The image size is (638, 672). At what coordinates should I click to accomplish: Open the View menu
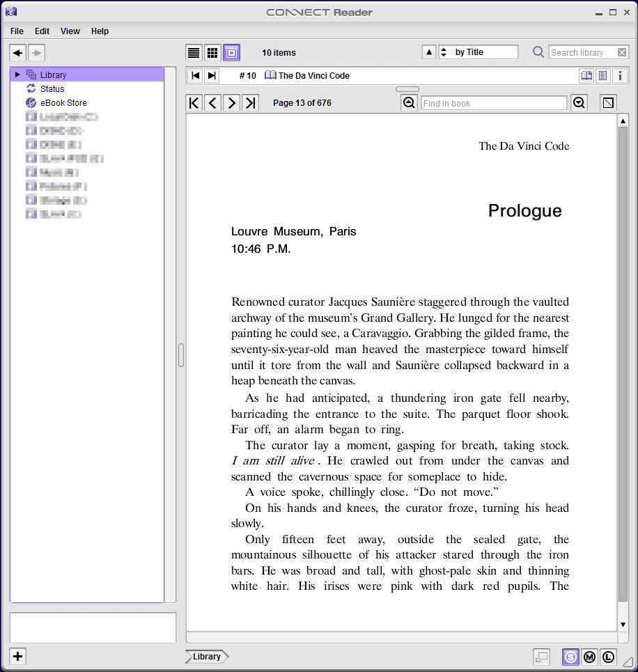point(70,31)
